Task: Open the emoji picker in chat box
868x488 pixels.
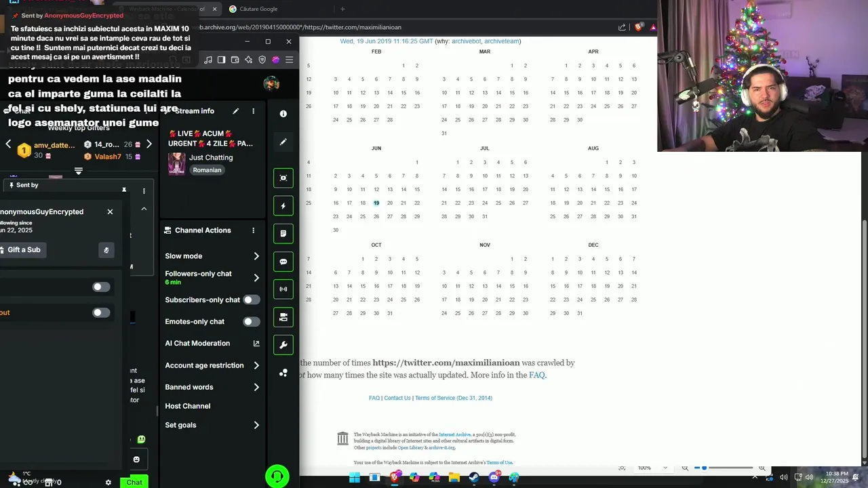Action: (x=136, y=460)
